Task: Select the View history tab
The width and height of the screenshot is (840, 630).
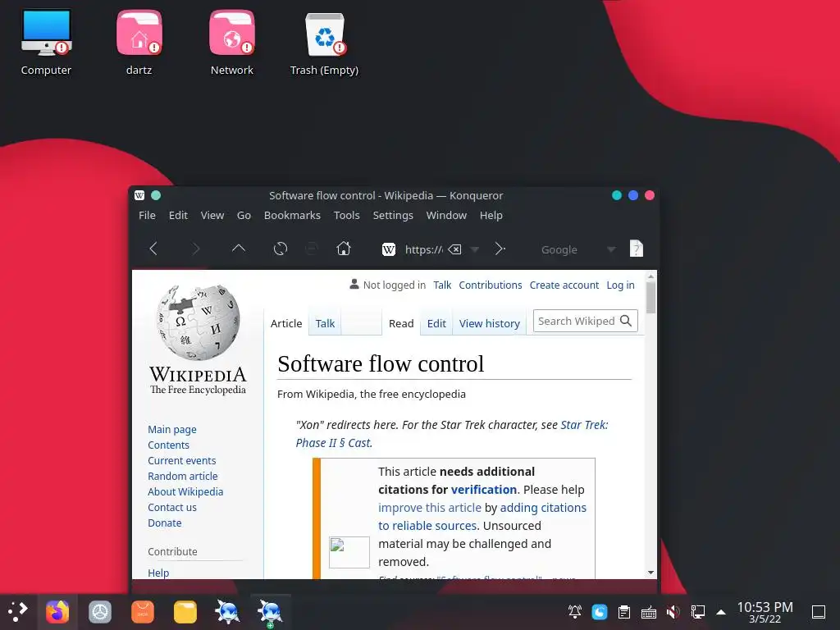Action: 489,323
